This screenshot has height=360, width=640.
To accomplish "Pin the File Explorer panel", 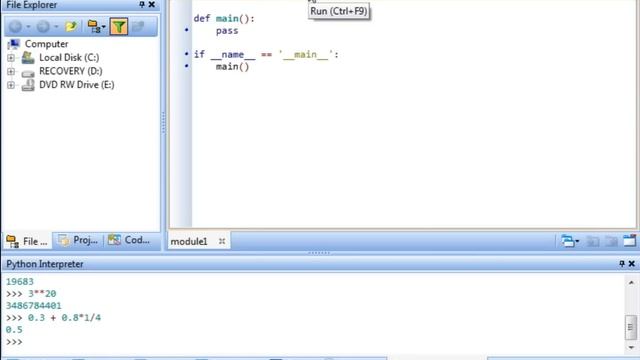I will click(142, 4).
